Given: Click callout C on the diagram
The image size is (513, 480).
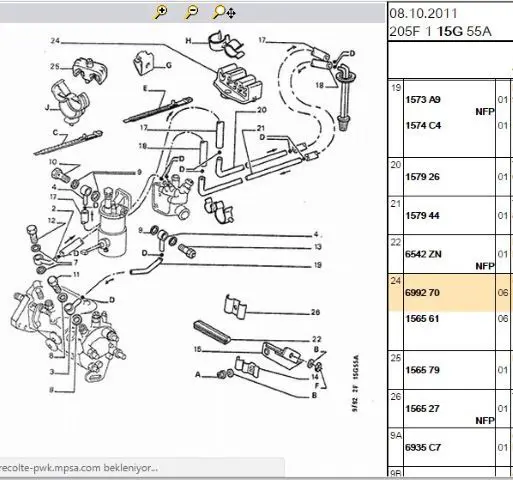Looking at the screenshot, I should 55,133.
